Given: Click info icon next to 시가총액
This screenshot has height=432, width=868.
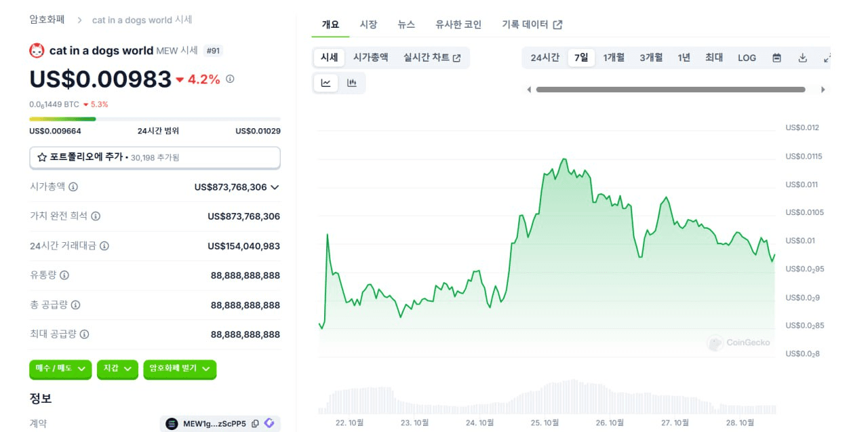Looking at the screenshot, I should click(x=73, y=186).
